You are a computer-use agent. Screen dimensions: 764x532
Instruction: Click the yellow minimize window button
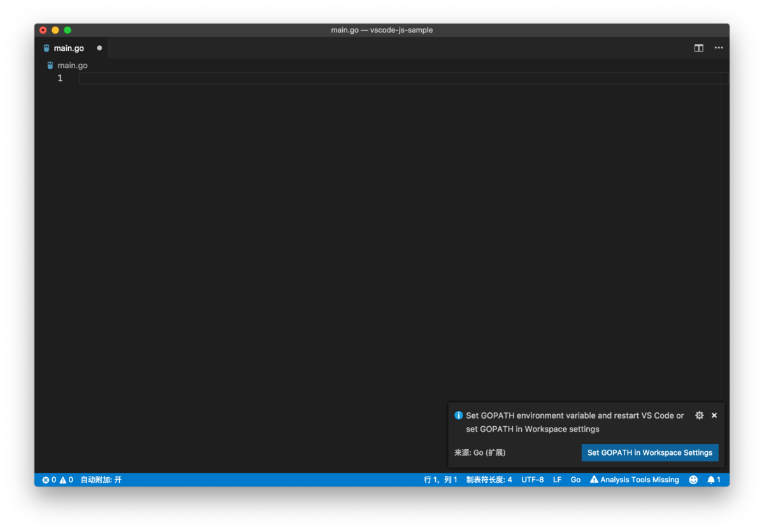tap(55, 30)
